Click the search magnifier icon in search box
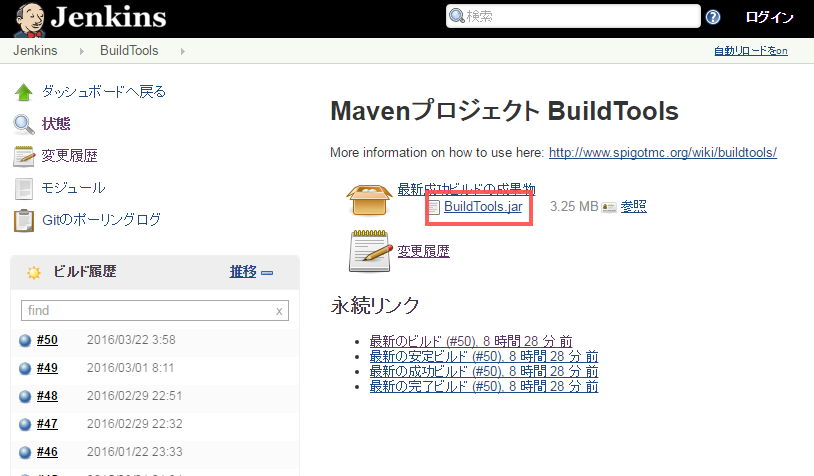 click(x=457, y=16)
